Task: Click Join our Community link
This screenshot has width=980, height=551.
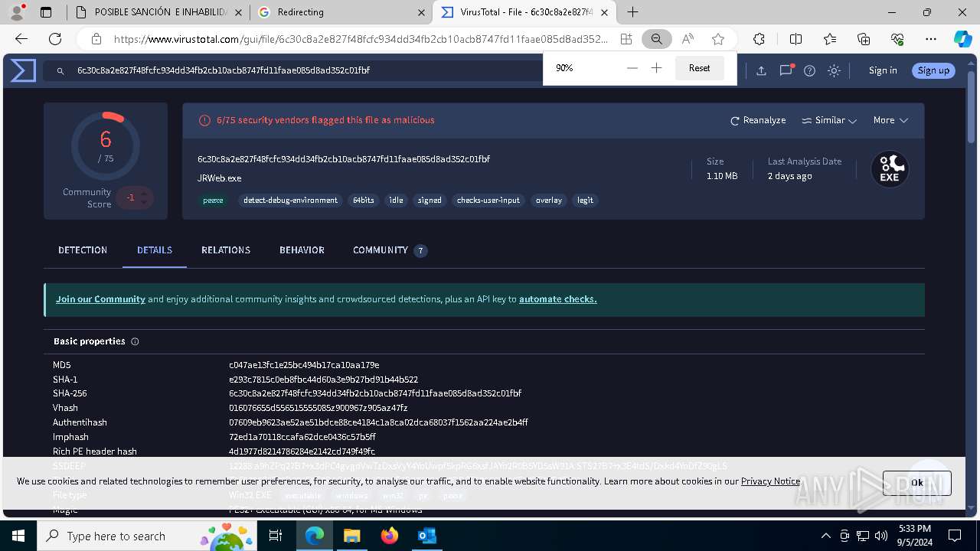Action: pyautogui.click(x=100, y=299)
